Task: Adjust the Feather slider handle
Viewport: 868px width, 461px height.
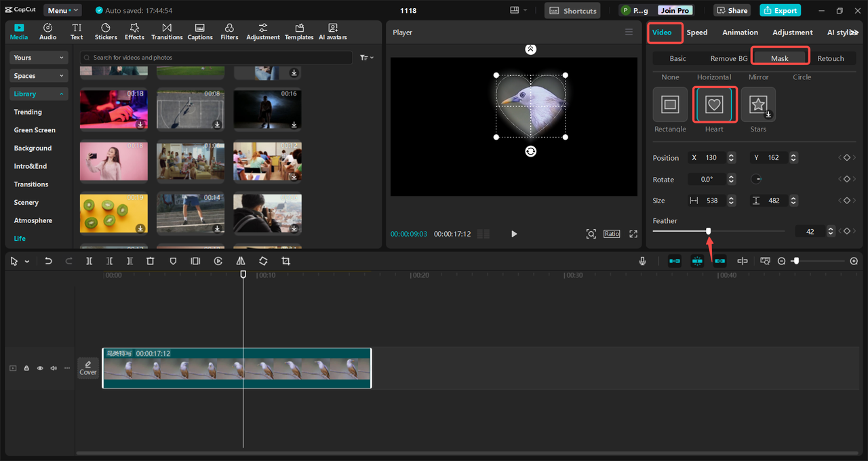Action: click(x=708, y=231)
